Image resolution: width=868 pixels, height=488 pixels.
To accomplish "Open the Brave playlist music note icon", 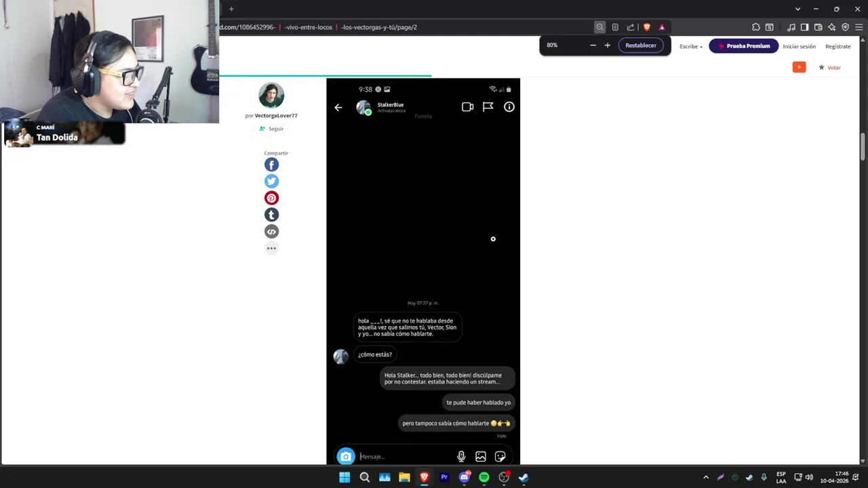I will click(x=791, y=27).
